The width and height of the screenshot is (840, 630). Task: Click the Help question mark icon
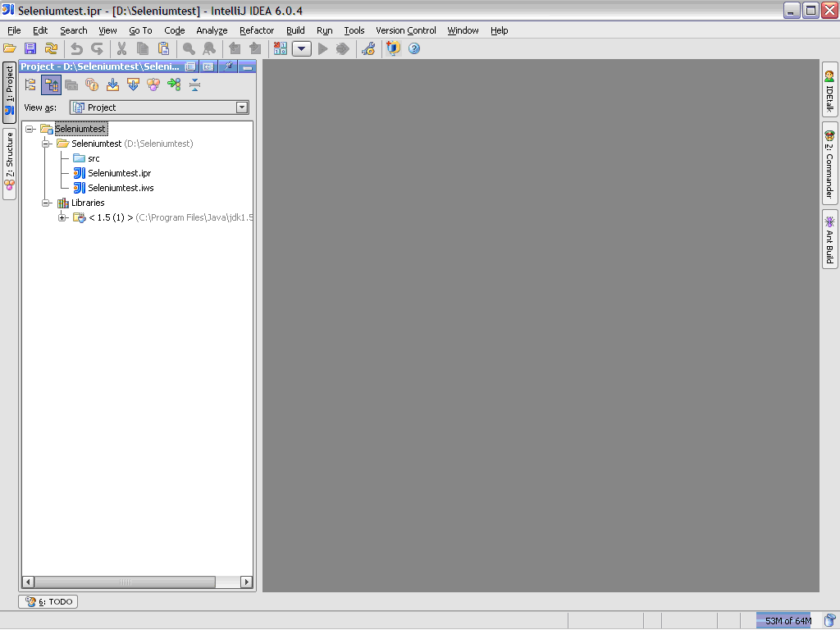(x=414, y=48)
